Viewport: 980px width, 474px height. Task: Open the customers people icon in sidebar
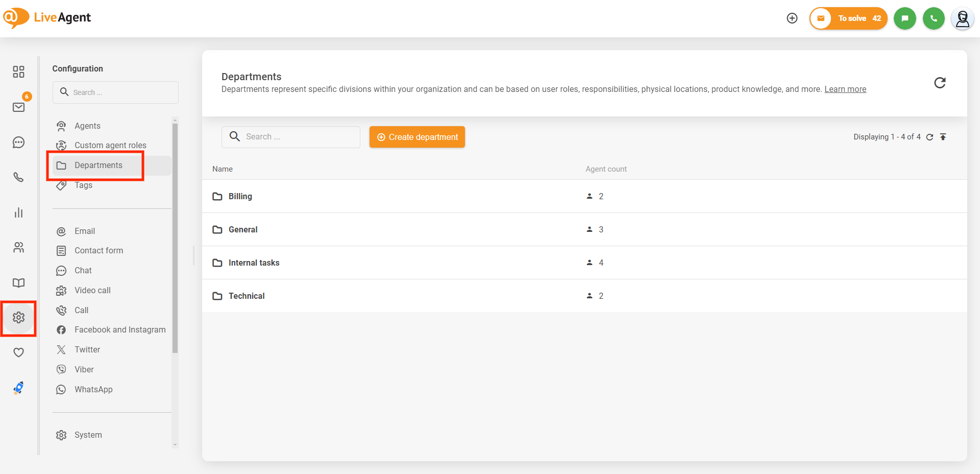coord(18,248)
